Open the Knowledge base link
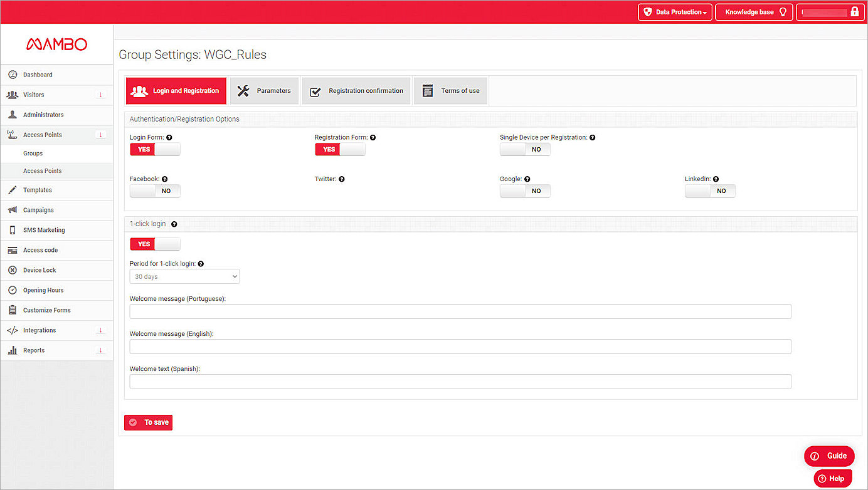 point(754,12)
